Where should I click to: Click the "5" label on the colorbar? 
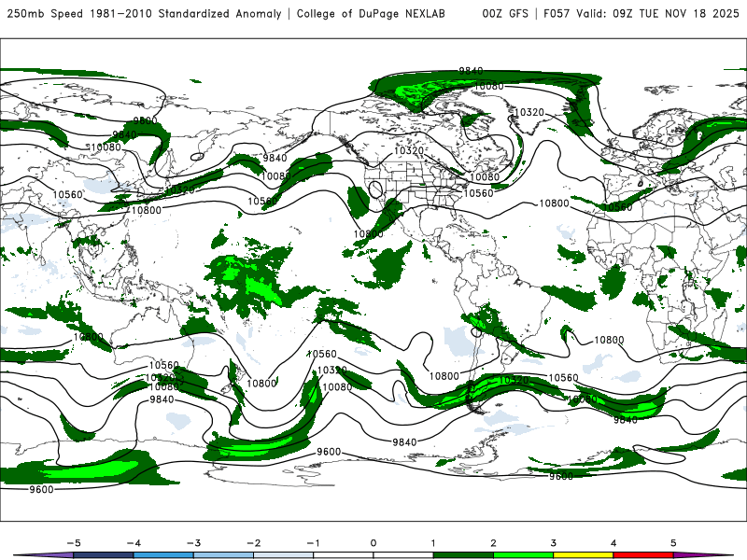(673, 543)
